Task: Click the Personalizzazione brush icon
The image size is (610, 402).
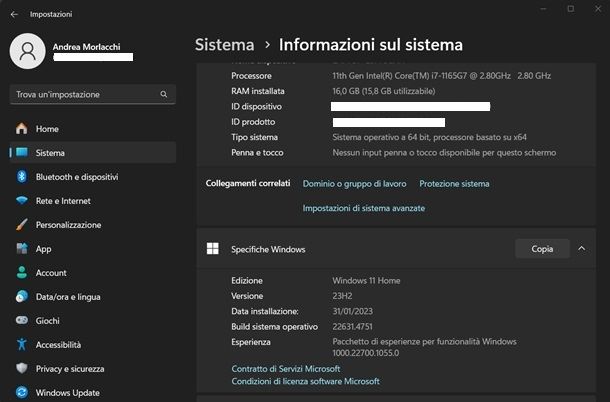Action: click(x=22, y=225)
